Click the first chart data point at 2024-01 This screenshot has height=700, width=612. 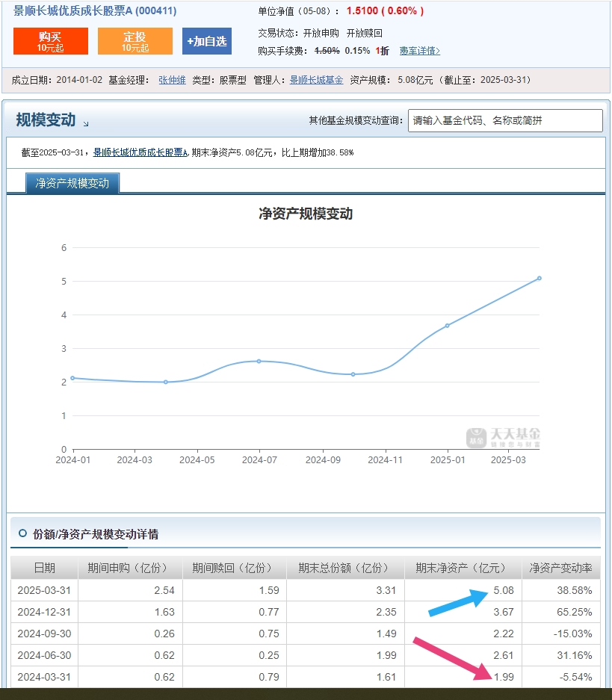(x=72, y=378)
